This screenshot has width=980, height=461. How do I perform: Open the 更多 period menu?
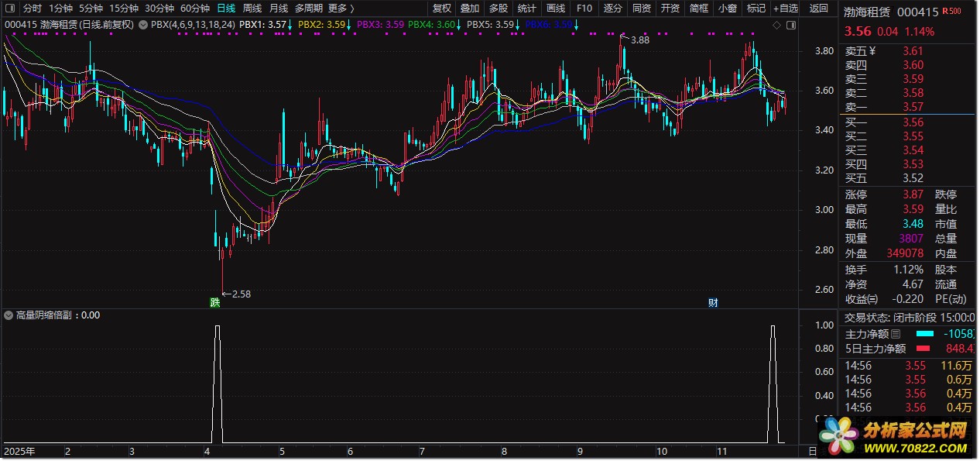click(x=341, y=9)
